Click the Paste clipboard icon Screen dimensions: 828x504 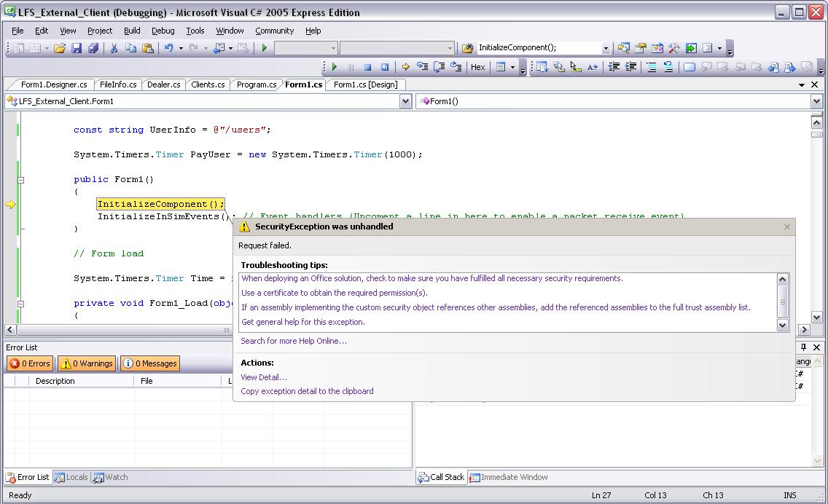pyautogui.click(x=148, y=48)
